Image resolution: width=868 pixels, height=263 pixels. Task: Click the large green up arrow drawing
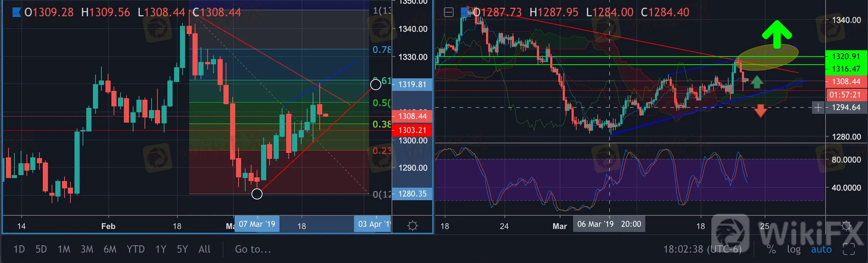(777, 34)
